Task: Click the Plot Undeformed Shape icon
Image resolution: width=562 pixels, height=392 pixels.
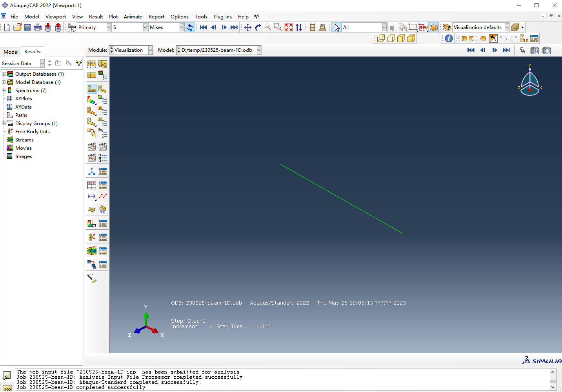Action: point(91,89)
